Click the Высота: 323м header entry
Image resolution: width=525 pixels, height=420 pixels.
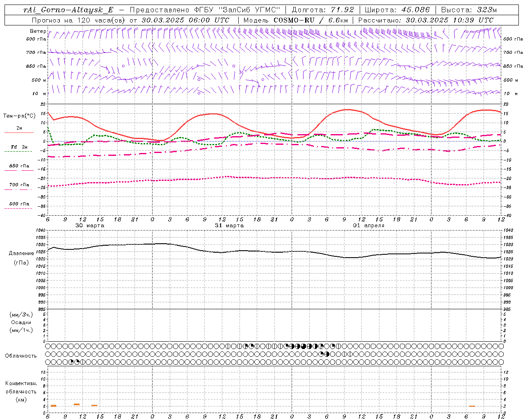[x=468, y=10]
